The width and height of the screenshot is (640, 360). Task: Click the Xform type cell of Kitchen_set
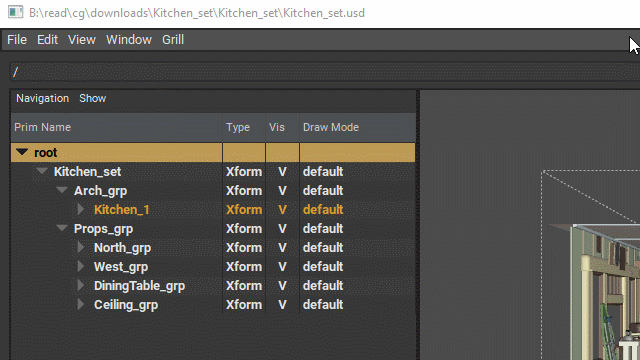tap(244, 171)
